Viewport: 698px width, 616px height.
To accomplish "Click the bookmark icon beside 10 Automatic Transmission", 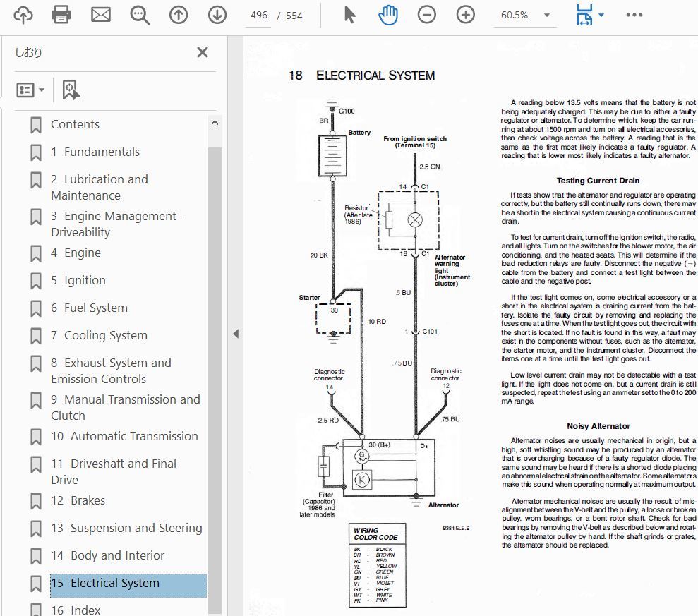I will [36, 437].
